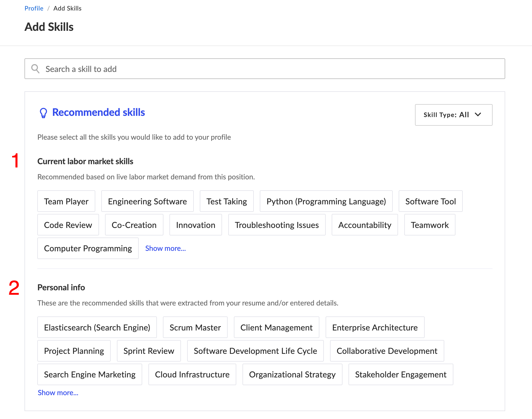532x419 pixels.
Task: Click the Add Skills breadcrumb text
Action: pos(67,8)
